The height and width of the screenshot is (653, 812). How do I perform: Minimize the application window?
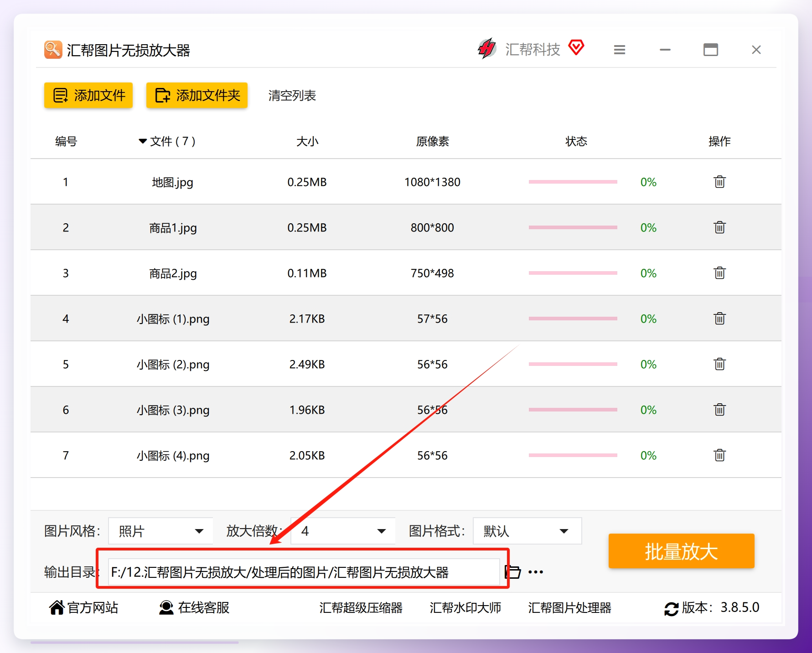(665, 50)
